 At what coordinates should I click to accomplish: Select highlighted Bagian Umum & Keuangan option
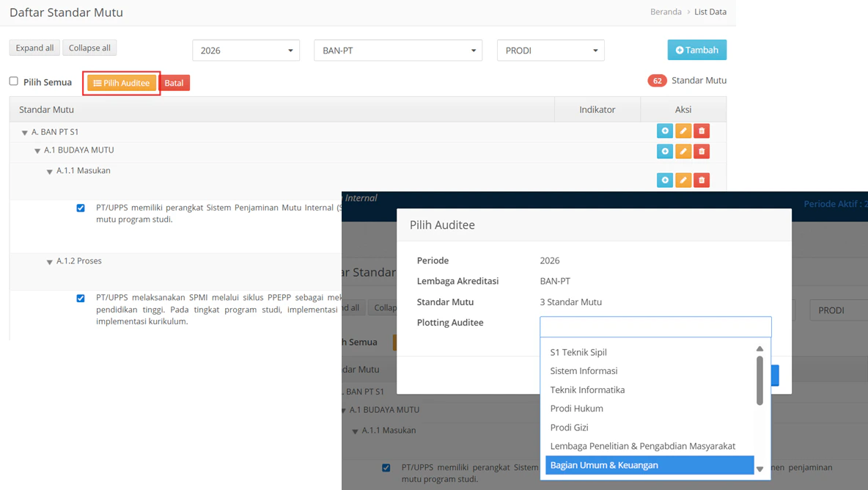click(x=650, y=465)
